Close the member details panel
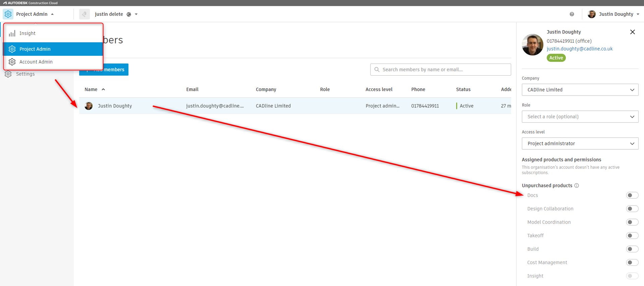 click(632, 32)
